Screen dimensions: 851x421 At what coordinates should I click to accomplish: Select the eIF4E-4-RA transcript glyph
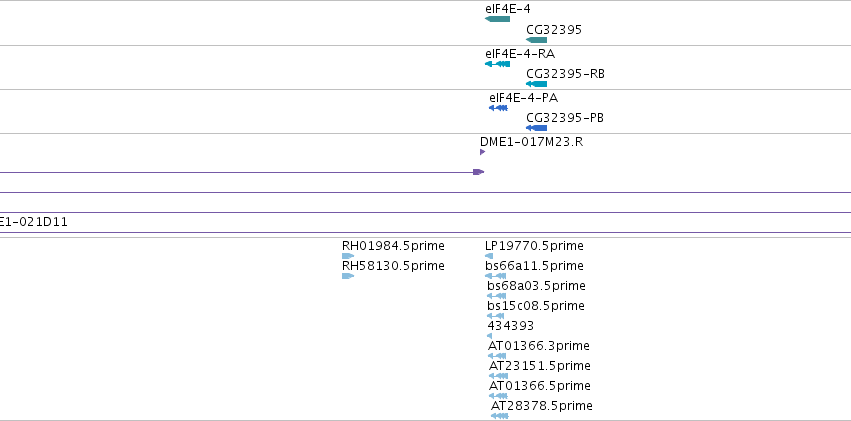[x=497, y=64]
